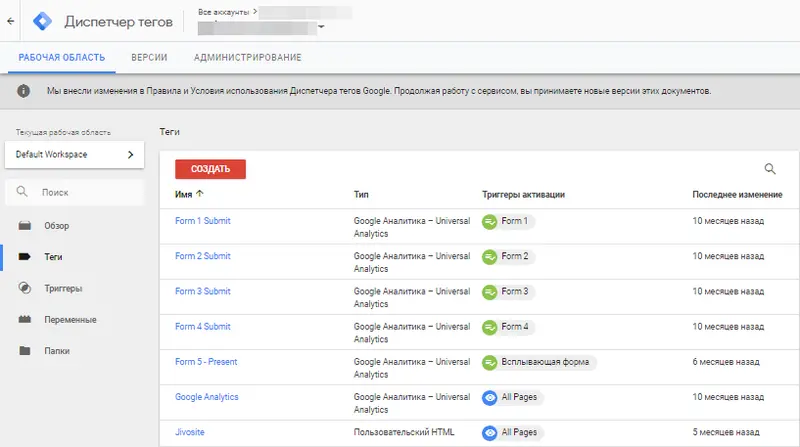Open the АДМИНИСТРИРОВАНИЕ tab
Viewport: 800px width, 447px height.
[247, 58]
